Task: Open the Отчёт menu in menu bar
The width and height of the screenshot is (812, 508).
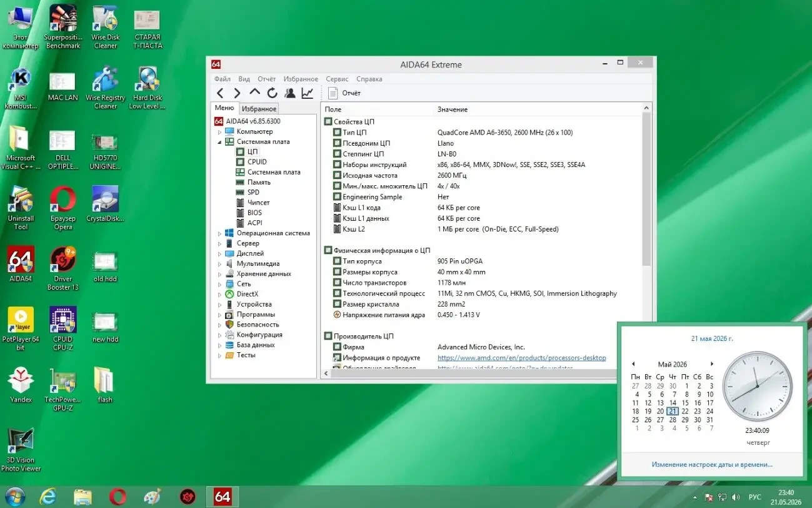Action: (267, 79)
